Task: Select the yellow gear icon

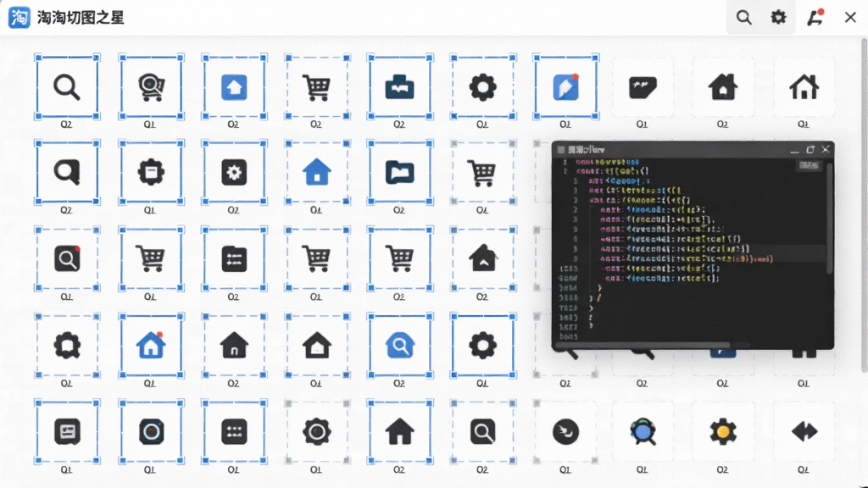Action: (x=722, y=431)
